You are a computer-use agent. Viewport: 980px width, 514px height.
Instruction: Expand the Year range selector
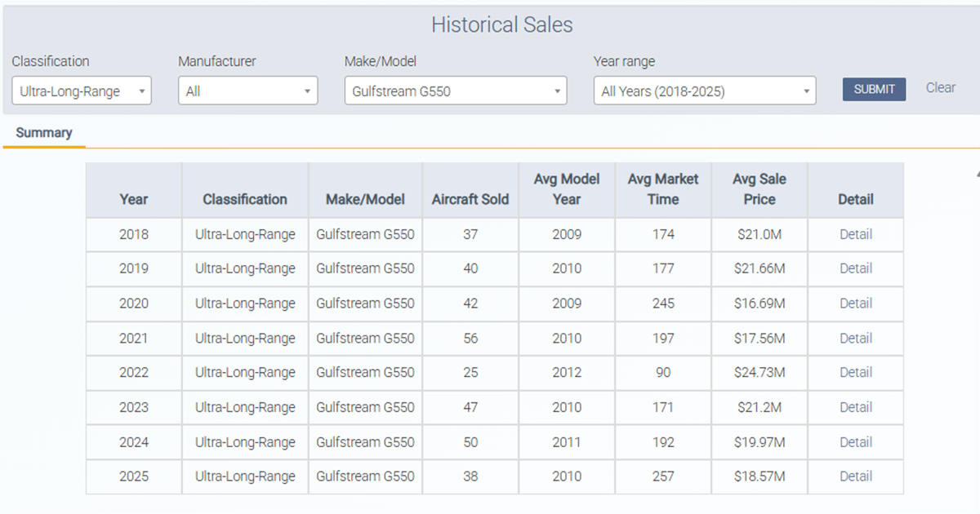click(x=704, y=91)
